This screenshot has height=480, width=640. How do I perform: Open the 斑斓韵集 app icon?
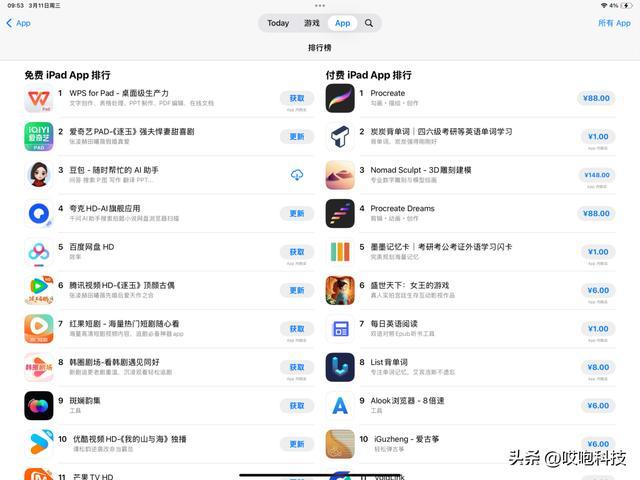pos(39,406)
